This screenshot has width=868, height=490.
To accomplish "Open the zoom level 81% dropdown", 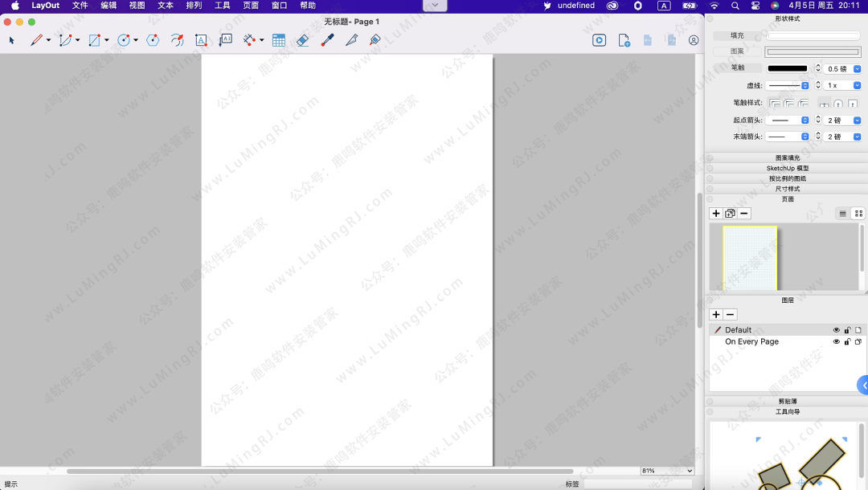I will 690,471.
